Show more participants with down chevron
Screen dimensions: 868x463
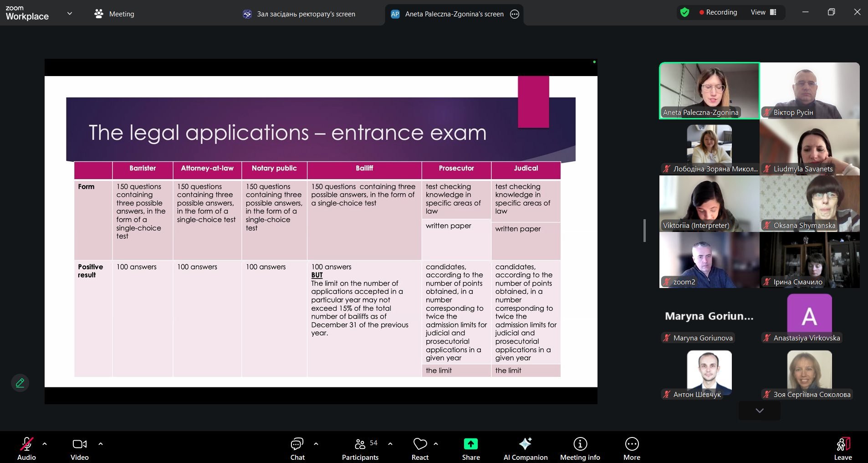759,411
